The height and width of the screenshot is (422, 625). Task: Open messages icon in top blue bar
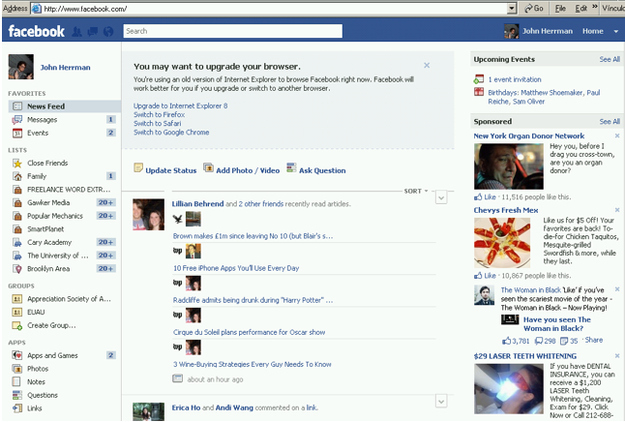[x=92, y=31]
